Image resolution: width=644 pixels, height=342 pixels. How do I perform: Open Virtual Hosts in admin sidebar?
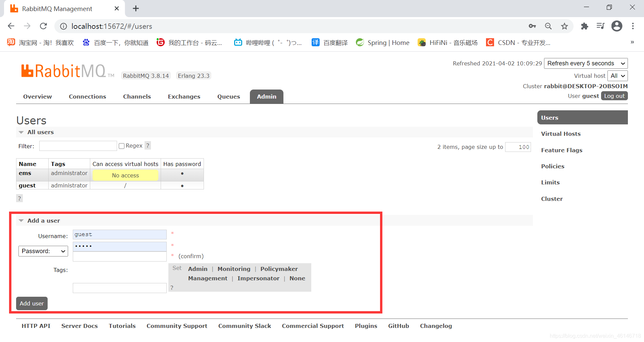coord(561,134)
